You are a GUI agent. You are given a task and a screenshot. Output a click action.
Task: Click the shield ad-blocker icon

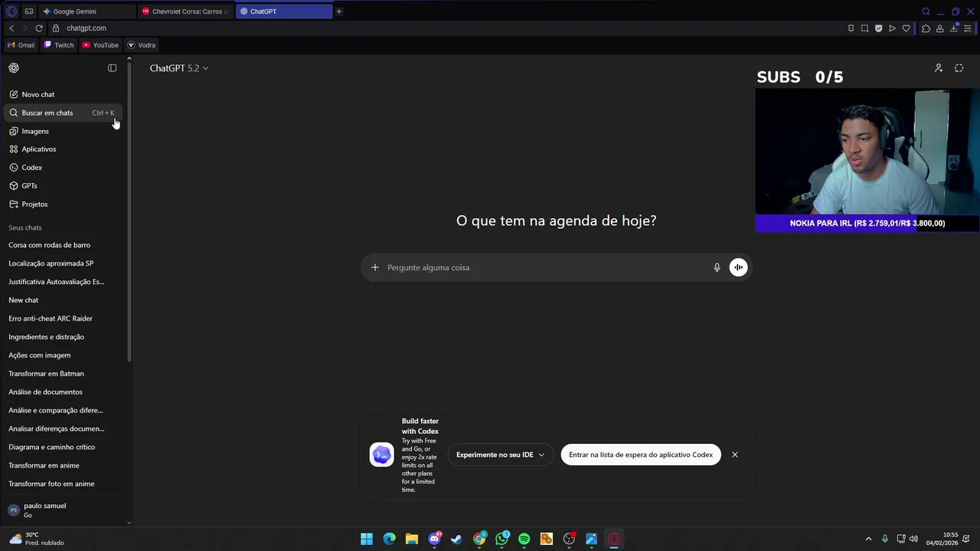click(878, 28)
